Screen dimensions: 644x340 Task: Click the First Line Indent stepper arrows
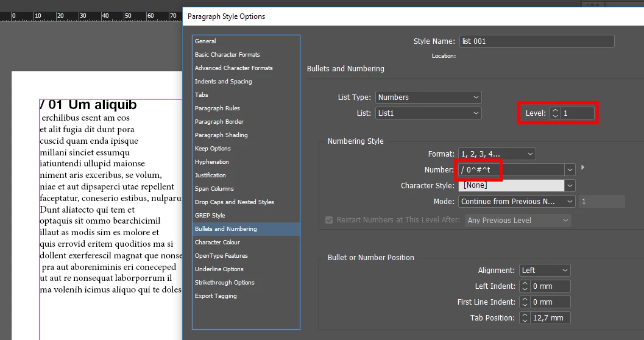[525, 302]
